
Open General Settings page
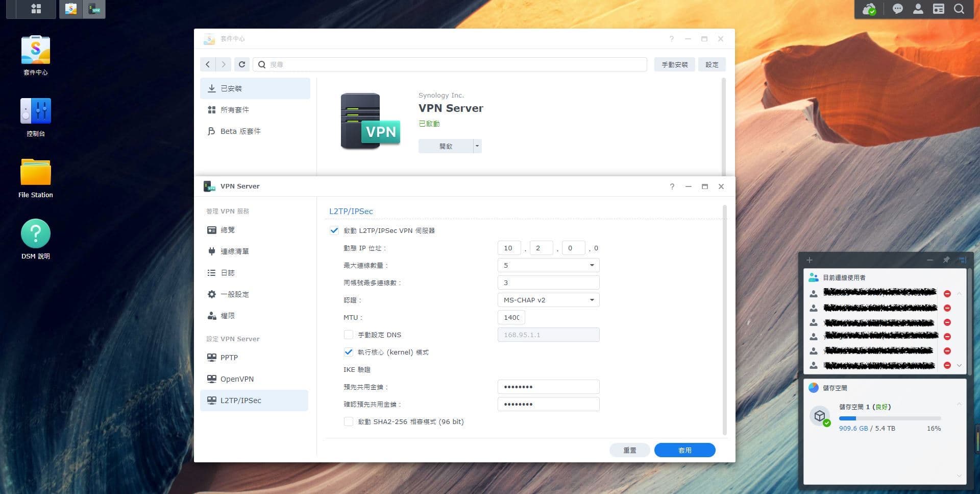(x=254, y=294)
